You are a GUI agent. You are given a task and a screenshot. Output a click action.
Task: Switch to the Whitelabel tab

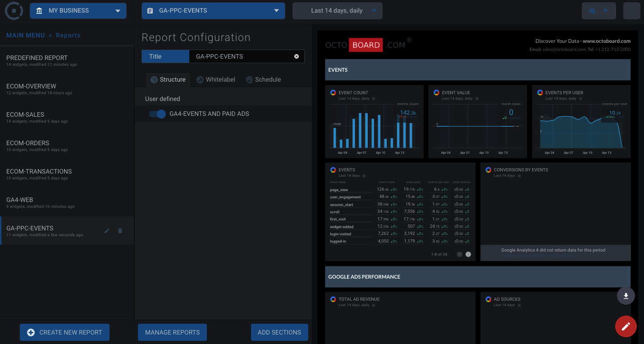click(x=216, y=79)
